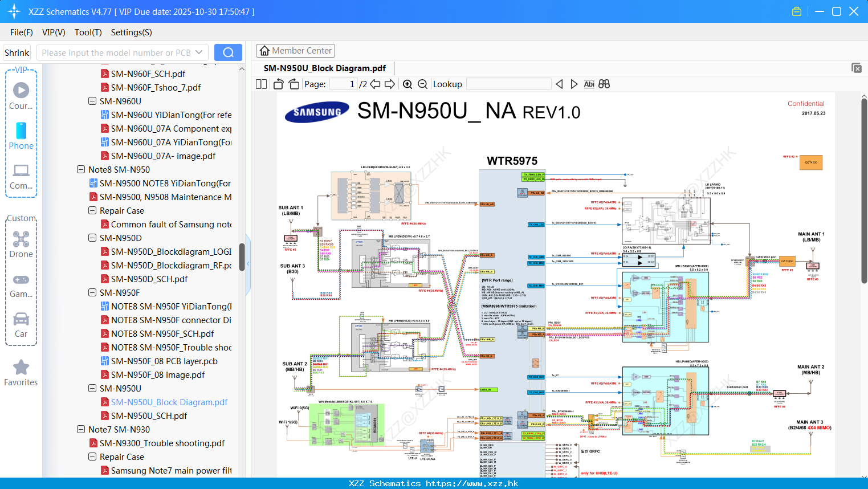The width and height of the screenshot is (868, 489).
Task: Open SM-N950D_SCH.pdf
Action: click(149, 279)
